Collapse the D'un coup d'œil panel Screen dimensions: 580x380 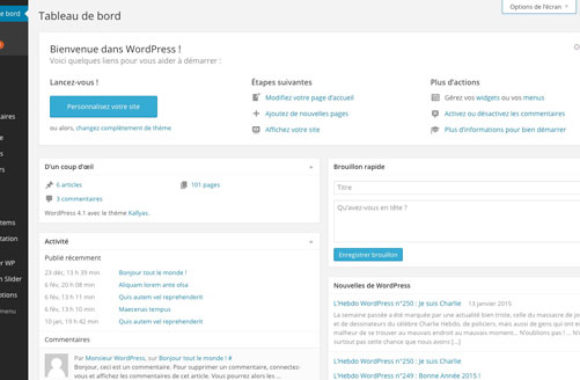tap(311, 167)
